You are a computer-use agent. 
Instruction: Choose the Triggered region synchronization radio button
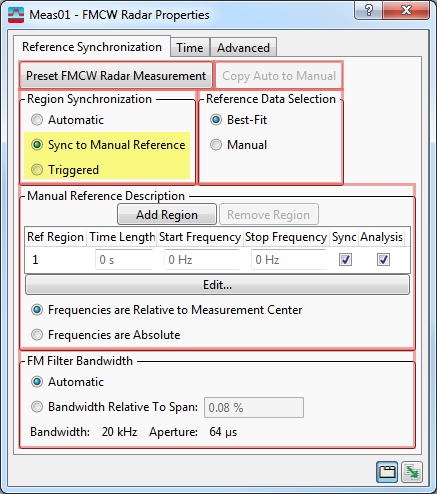coord(37,170)
